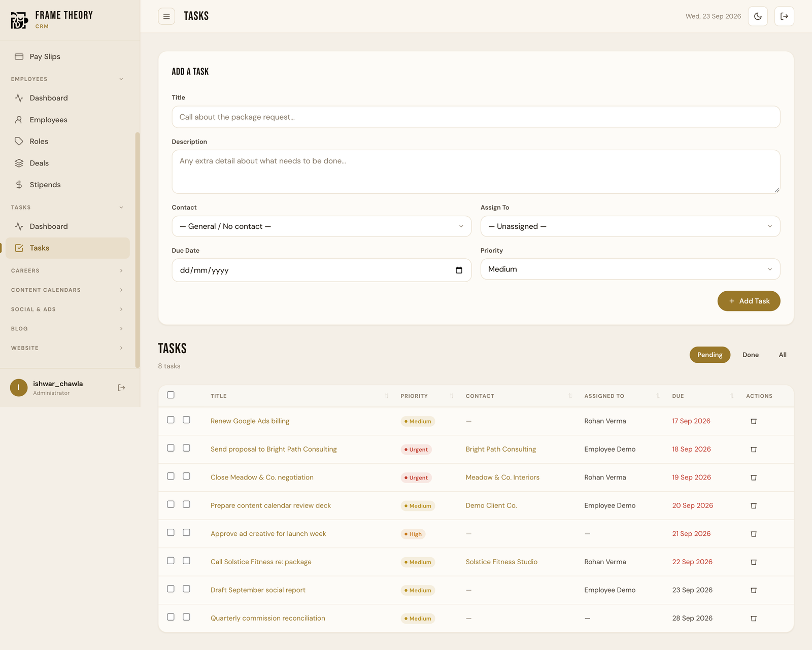Expand the Blog sidebar section
The image size is (812, 650).
point(67,329)
